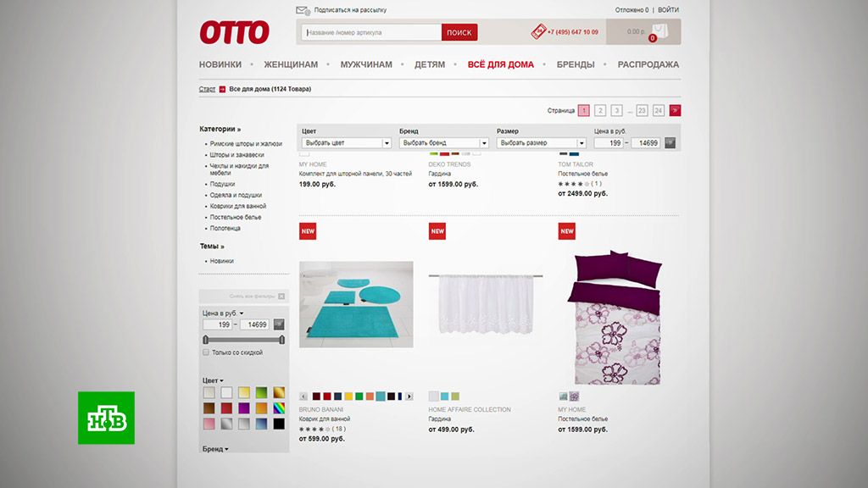Select the purple color swatch in filter
The height and width of the screenshot is (488, 868).
(244, 408)
